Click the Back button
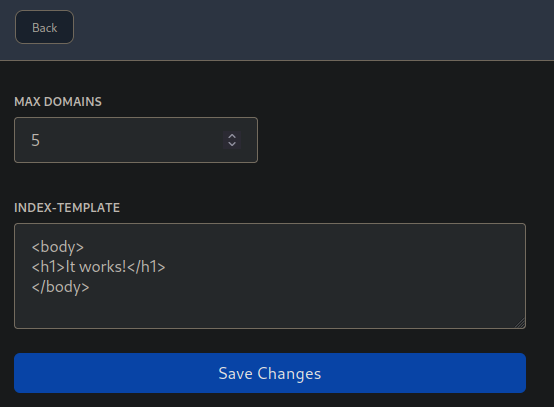Viewport: 554px width, 407px height. (44, 27)
